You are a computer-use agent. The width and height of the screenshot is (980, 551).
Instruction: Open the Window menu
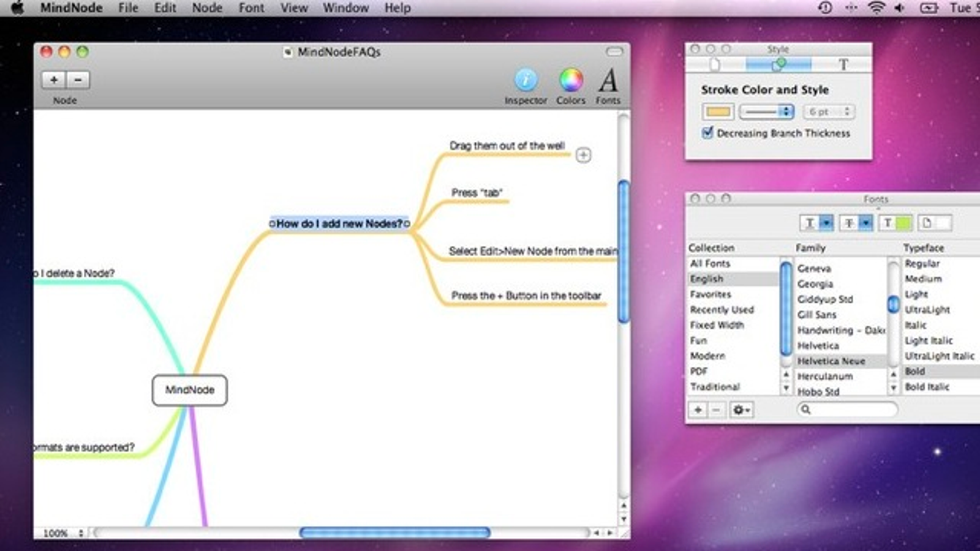click(345, 8)
